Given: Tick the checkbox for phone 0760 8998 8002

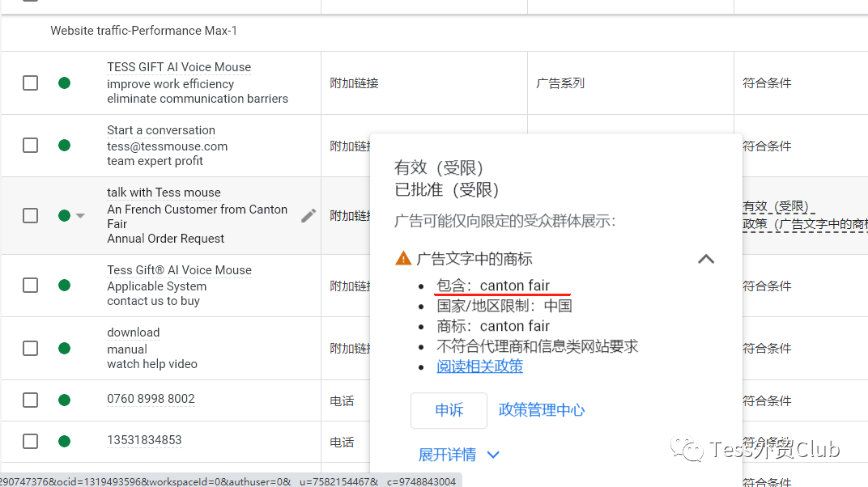Looking at the screenshot, I should [x=30, y=400].
